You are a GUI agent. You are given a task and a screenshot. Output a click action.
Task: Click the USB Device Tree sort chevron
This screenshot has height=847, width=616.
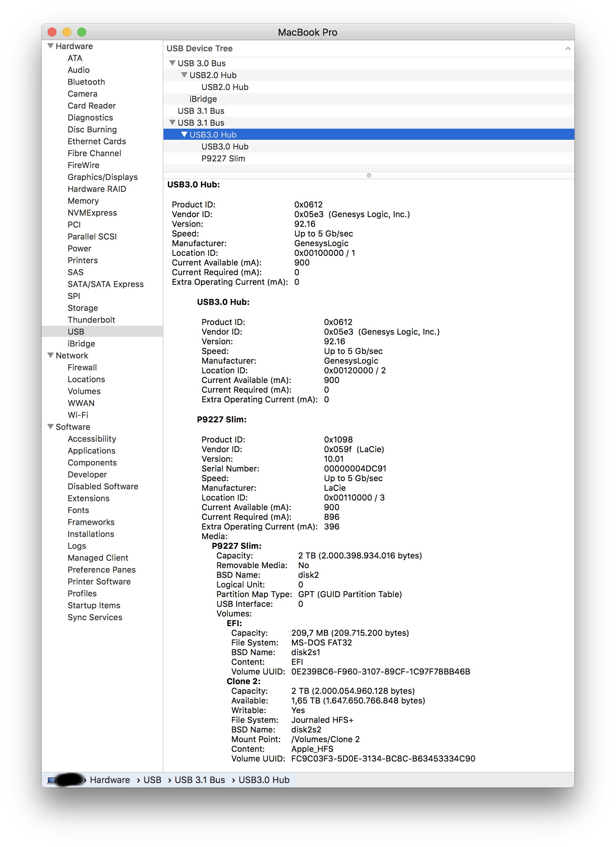(x=568, y=49)
